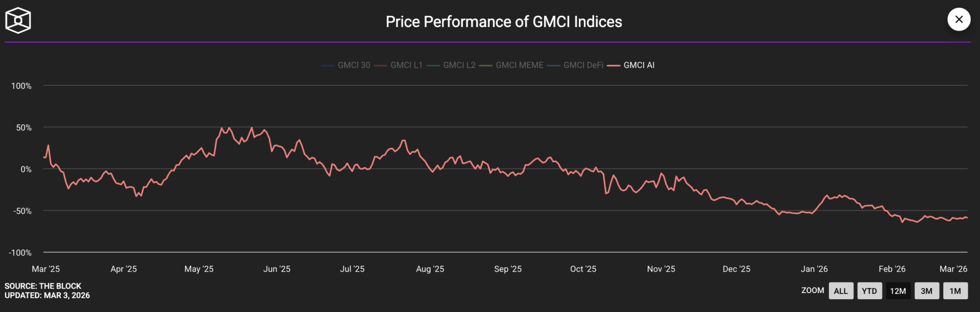This screenshot has width=980, height=312.
Task: Click the GMCI AI pink line swatch
Action: (614, 65)
